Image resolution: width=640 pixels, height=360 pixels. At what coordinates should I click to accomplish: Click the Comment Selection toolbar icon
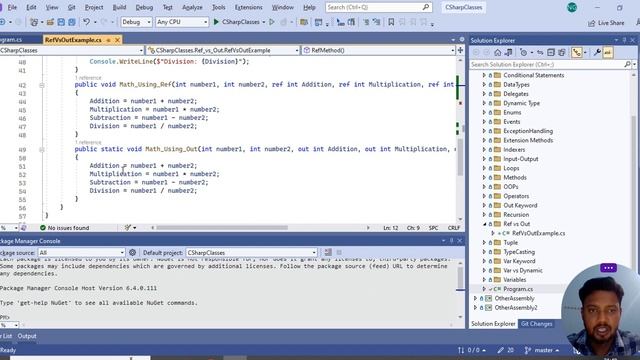click(x=366, y=22)
